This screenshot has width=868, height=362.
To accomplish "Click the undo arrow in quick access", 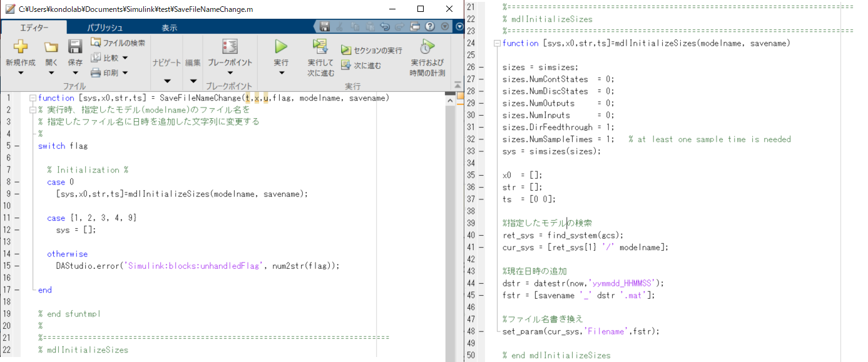I will click(385, 27).
